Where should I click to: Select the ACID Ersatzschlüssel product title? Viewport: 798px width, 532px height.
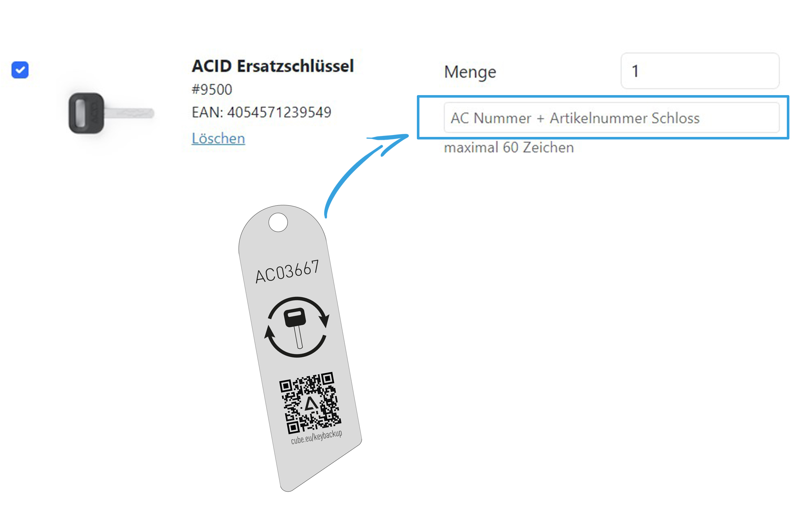(273, 66)
